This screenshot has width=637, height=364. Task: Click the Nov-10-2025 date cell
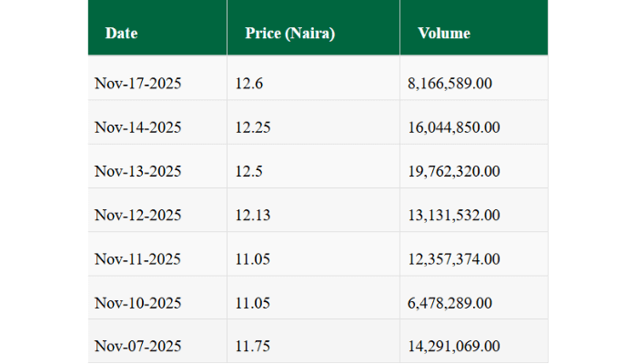pos(138,302)
